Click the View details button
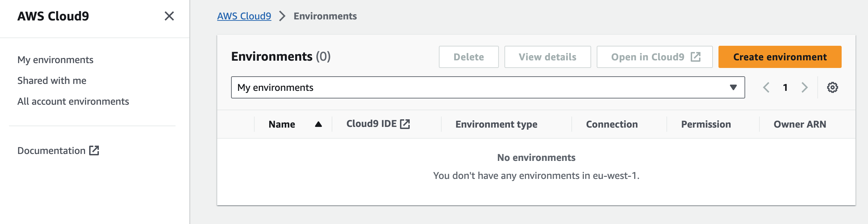 click(x=547, y=57)
